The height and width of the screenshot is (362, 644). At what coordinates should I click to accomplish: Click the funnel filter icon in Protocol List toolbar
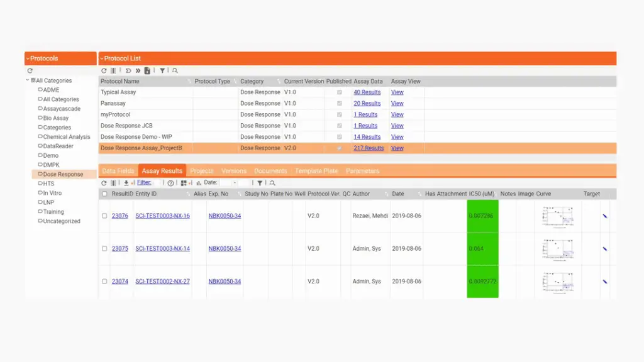click(162, 70)
